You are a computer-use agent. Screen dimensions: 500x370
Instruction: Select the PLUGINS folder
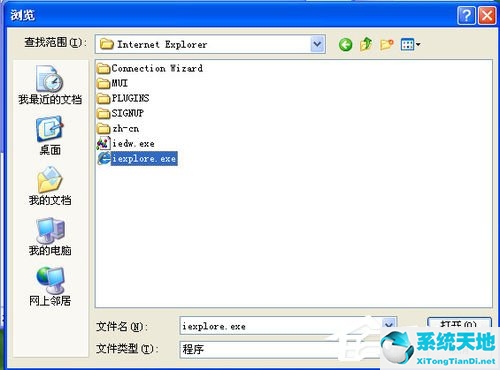123,98
